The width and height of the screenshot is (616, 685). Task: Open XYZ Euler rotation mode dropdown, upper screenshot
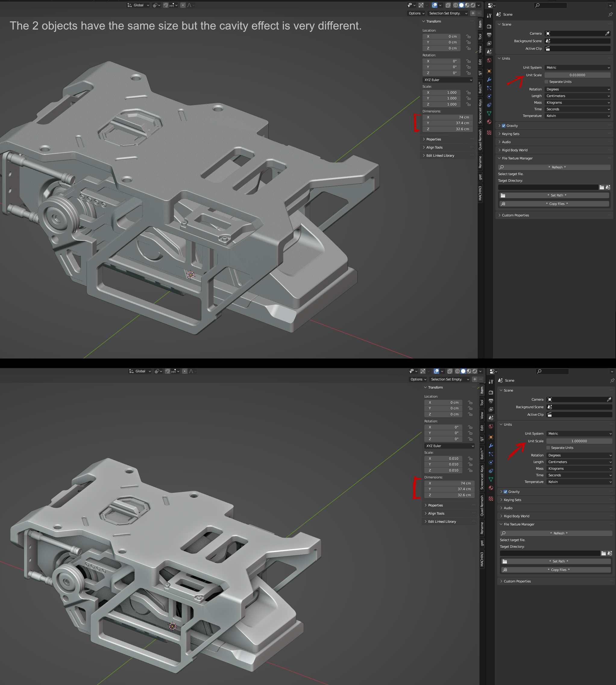click(448, 80)
